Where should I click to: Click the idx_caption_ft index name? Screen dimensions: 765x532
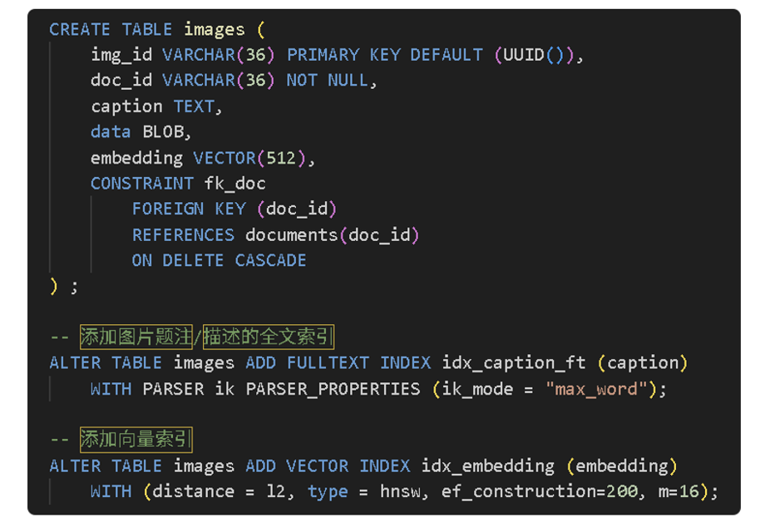514,362
